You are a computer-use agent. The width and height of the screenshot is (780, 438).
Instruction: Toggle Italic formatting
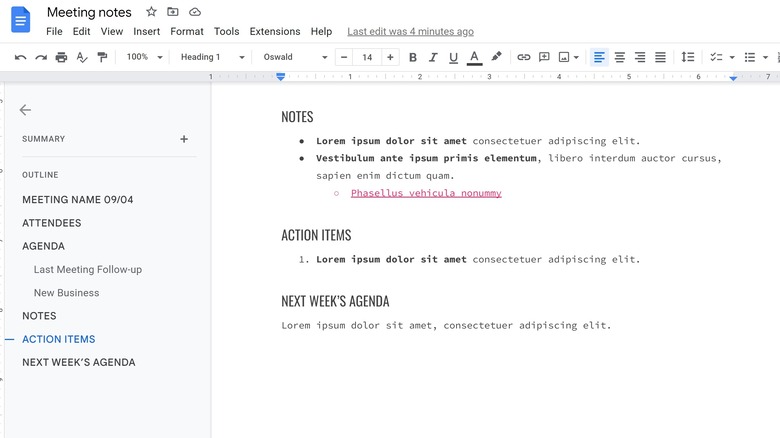tap(433, 58)
